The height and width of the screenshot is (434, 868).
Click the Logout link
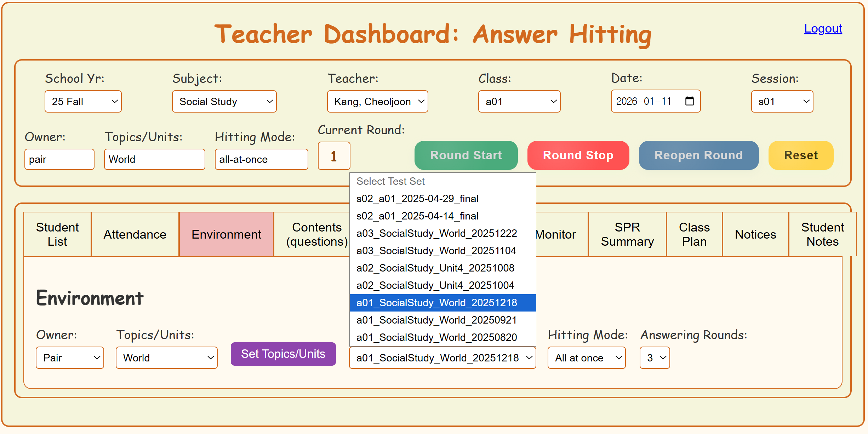click(823, 28)
